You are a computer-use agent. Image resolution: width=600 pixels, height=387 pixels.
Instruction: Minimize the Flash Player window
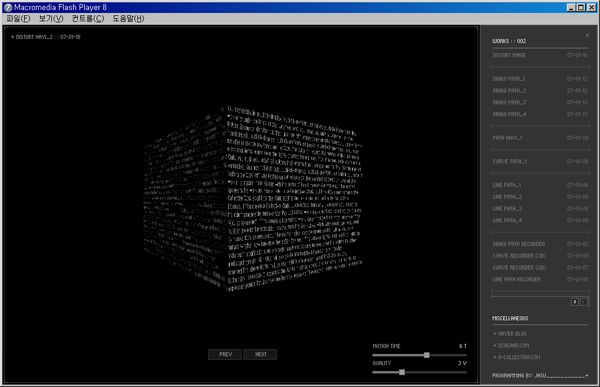[x=571, y=7]
